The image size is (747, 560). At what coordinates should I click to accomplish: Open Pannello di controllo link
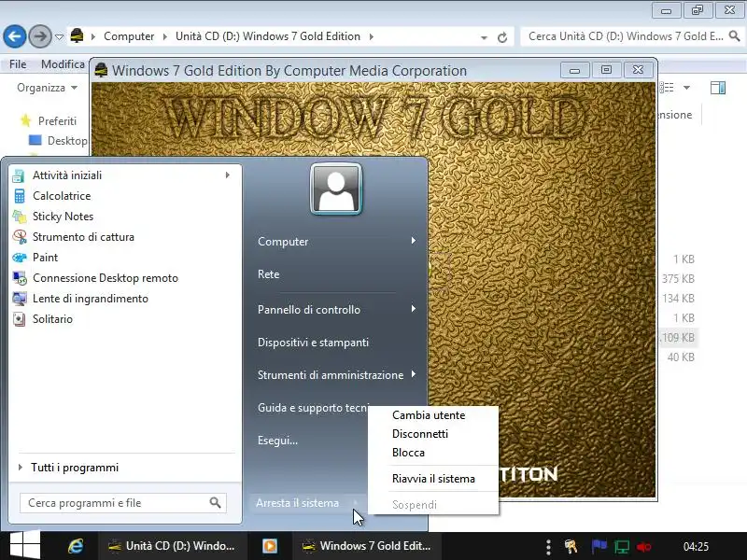[309, 310]
